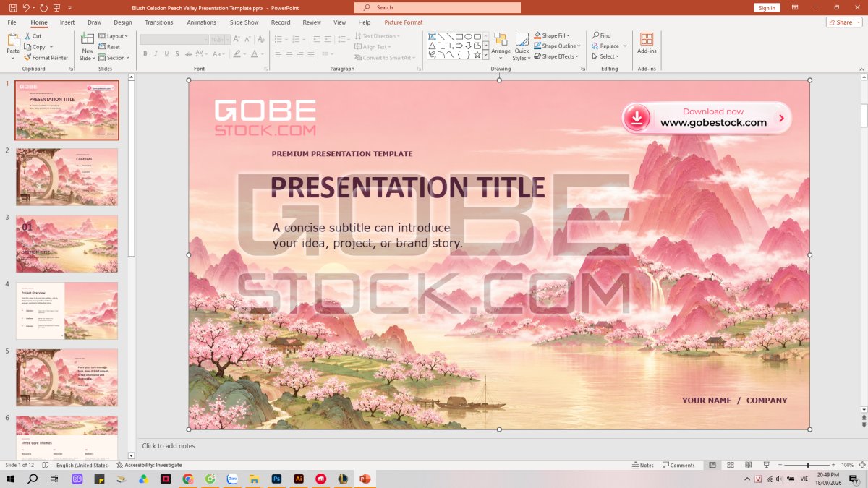The width and height of the screenshot is (868, 488).
Task: Select slide 3 thumbnail numbered 01
Action: click(x=67, y=244)
